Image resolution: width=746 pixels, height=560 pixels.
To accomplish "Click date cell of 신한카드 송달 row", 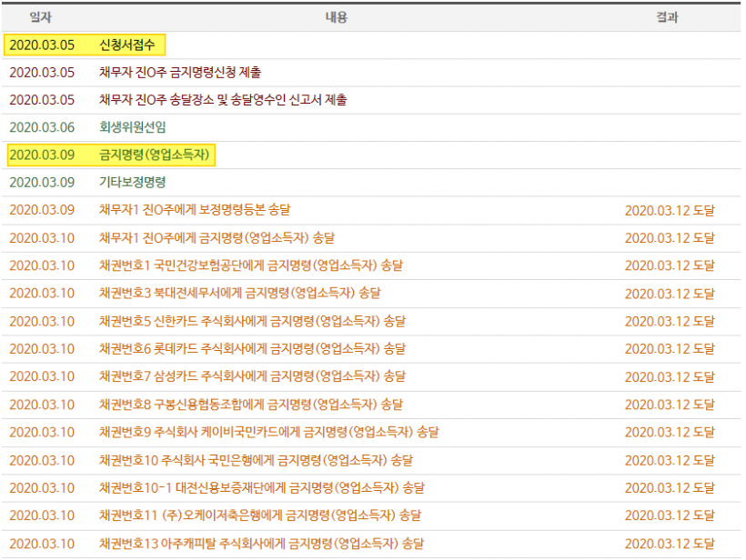I will (x=42, y=321).
